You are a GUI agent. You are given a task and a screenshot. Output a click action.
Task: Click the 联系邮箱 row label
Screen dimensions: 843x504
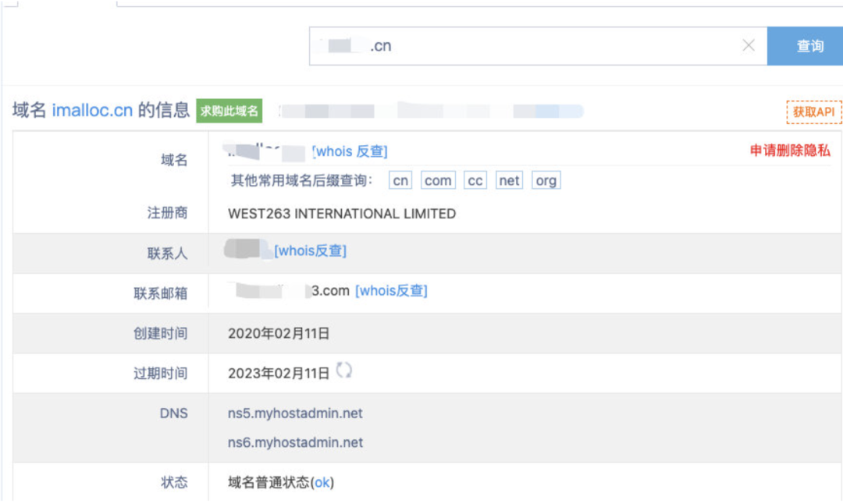coord(160,293)
